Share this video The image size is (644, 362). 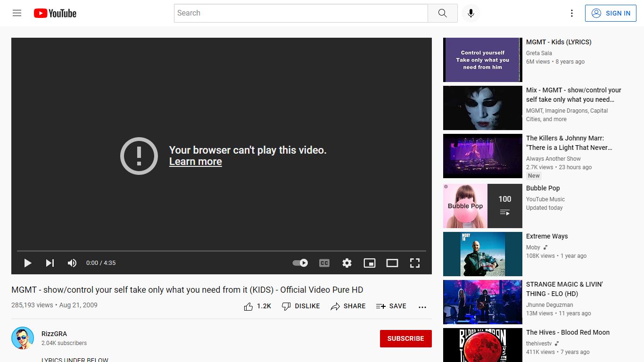click(348, 306)
